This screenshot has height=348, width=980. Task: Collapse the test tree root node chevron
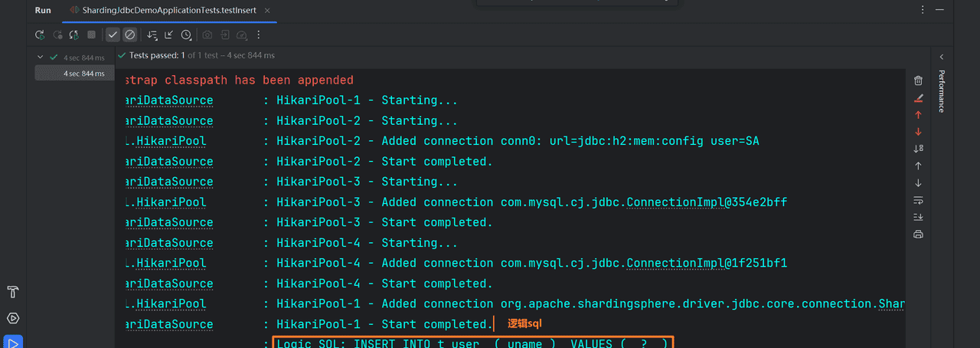coord(41,57)
